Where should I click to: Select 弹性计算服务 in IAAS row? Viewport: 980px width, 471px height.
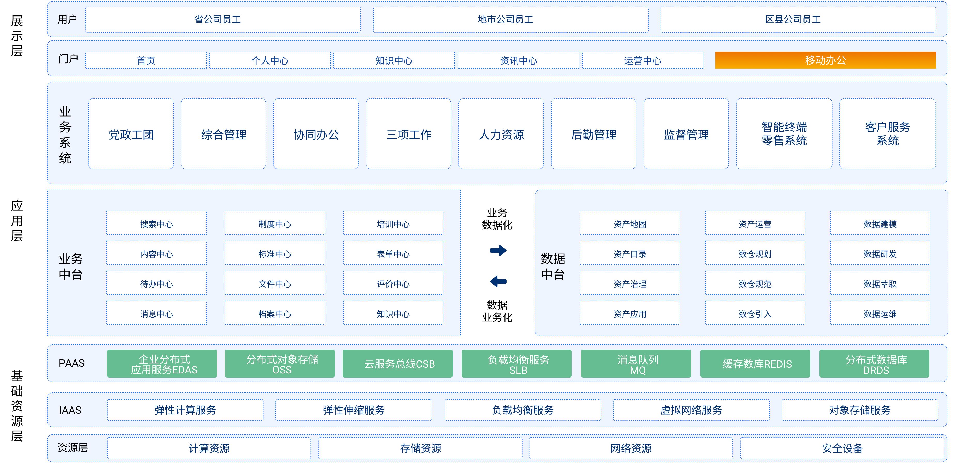(185, 410)
